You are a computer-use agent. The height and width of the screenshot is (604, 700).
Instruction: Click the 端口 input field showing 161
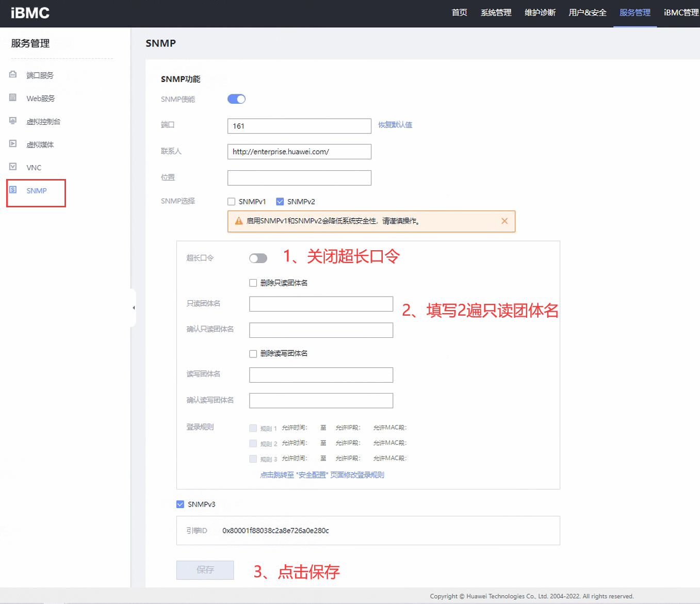click(299, 126)
